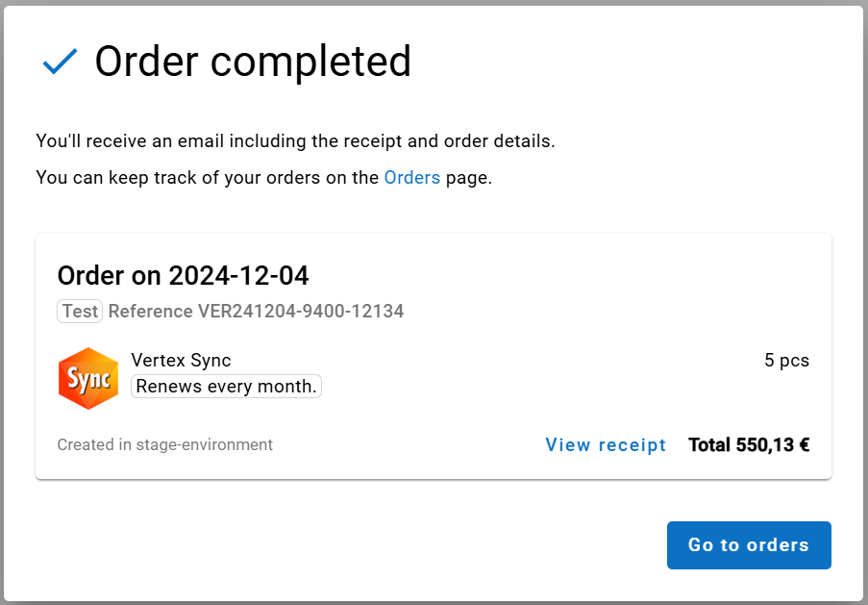Click the Vertex Sync product name

click(x=181, y=361)
